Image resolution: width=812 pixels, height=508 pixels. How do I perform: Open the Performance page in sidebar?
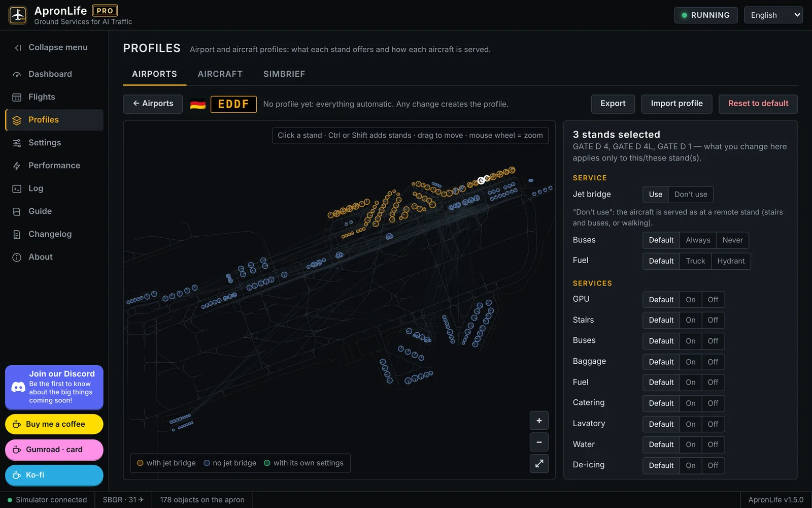(54, 166)
